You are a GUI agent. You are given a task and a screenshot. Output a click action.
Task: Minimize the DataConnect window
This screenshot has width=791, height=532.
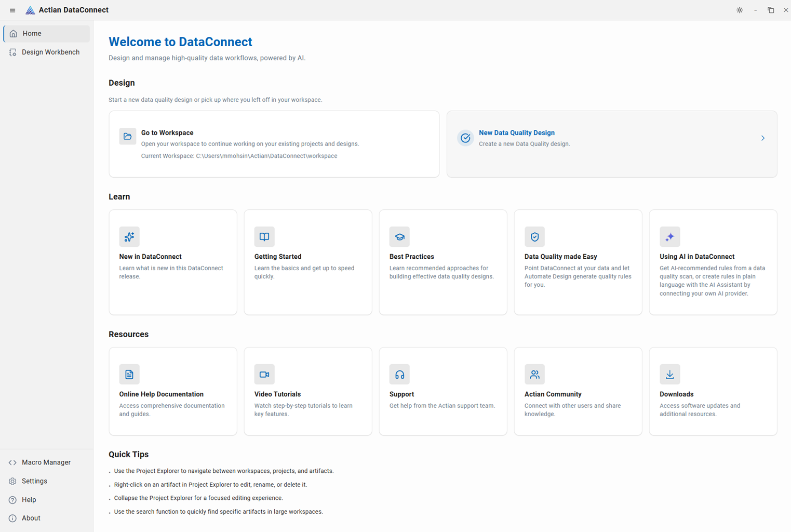pyautogui.click(x=755, y=10)
